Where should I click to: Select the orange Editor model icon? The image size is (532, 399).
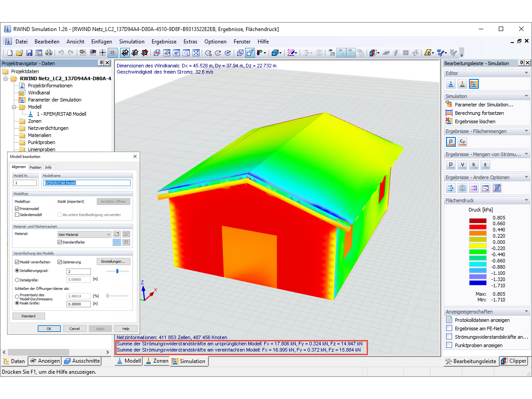click(x=462, y=84)
